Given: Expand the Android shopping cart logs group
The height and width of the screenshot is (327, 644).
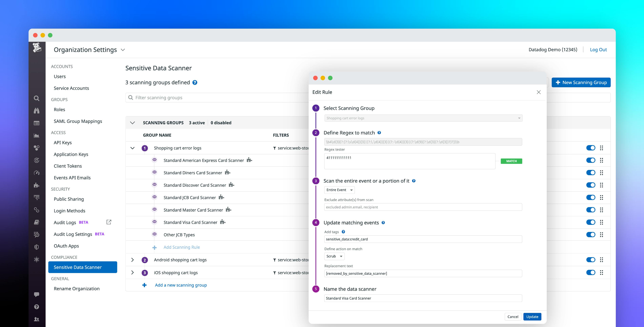Looking at the screenshot, I should (x=132, y=260).
